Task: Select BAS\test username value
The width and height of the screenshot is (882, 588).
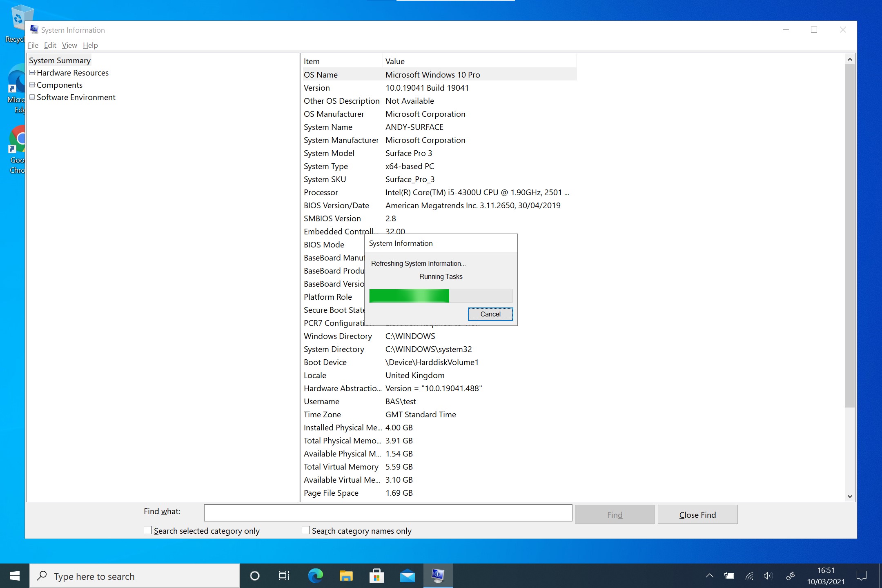Action: pyautogui.click(x=401, y=401)
